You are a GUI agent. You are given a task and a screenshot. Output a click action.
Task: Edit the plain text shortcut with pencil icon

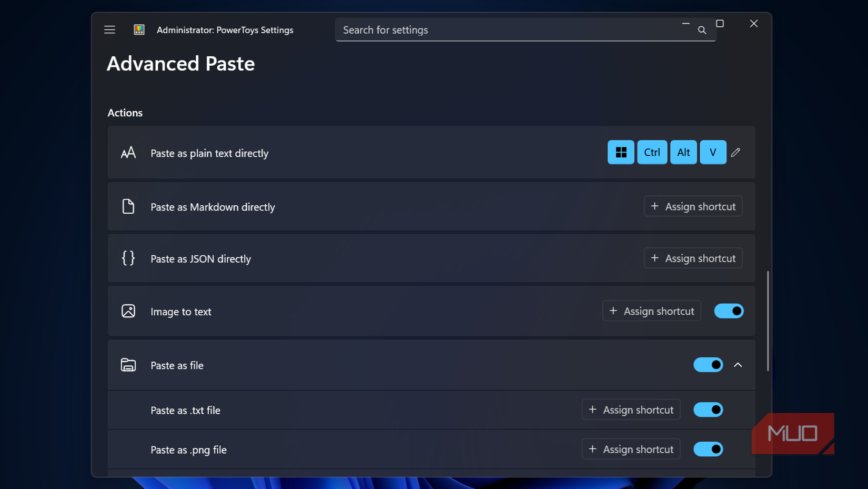click(x=735, y=152)
